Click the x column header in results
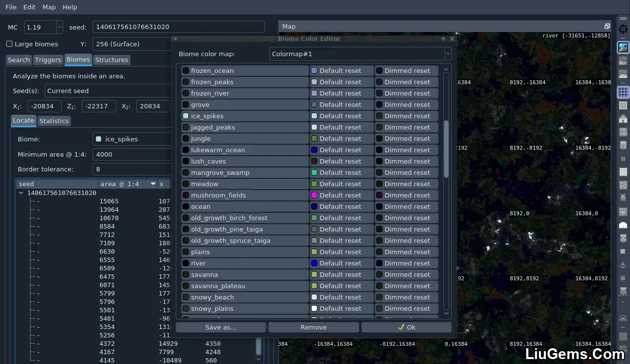 (x=164, y=184)
